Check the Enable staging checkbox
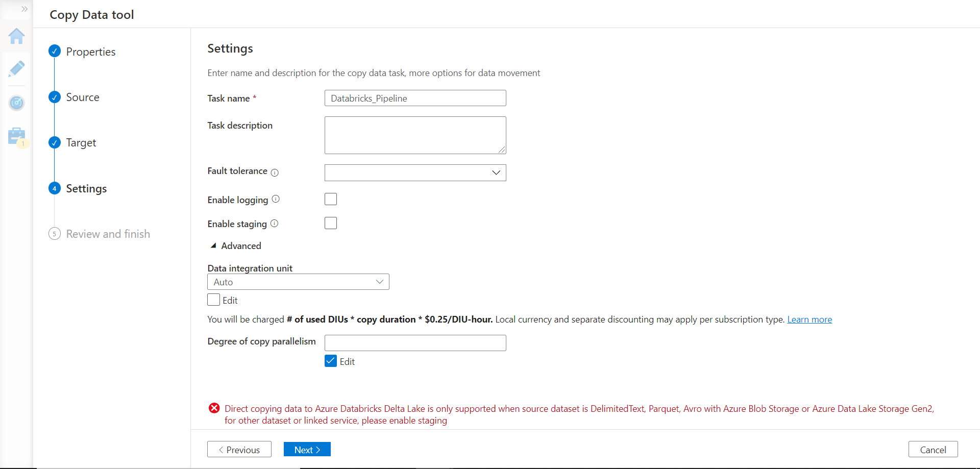Screen dimensions: 980x469 pos(331,223)
